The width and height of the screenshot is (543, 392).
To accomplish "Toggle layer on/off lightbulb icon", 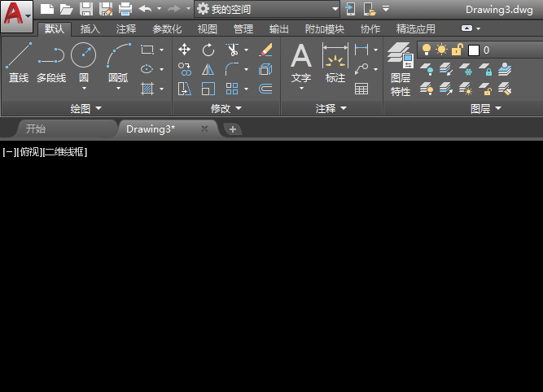I will tap(426, 50).
